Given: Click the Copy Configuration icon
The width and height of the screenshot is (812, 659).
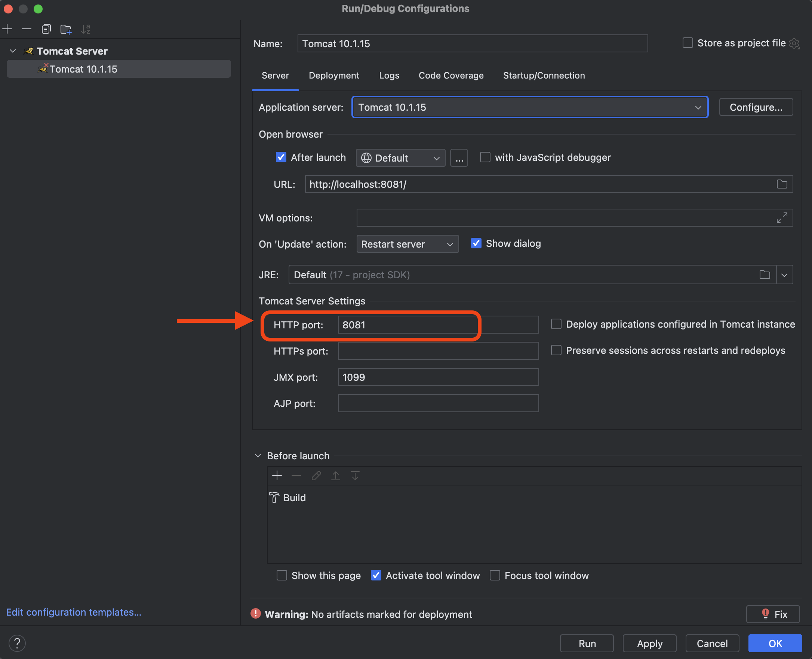Looking at the screenshot, I should pyautogui.click(x=46, y=29).
